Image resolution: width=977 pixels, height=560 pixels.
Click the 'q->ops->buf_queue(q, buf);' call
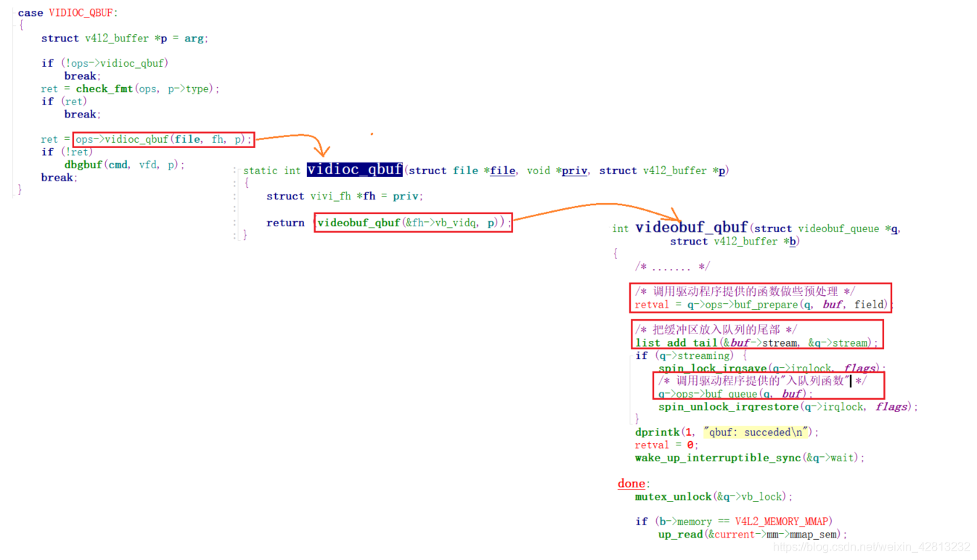point(736,394)
